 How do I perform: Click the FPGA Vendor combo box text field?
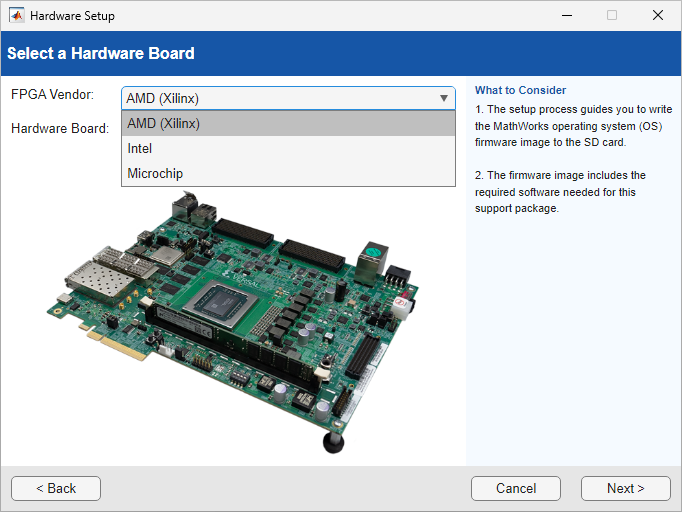tap(278, 98)
